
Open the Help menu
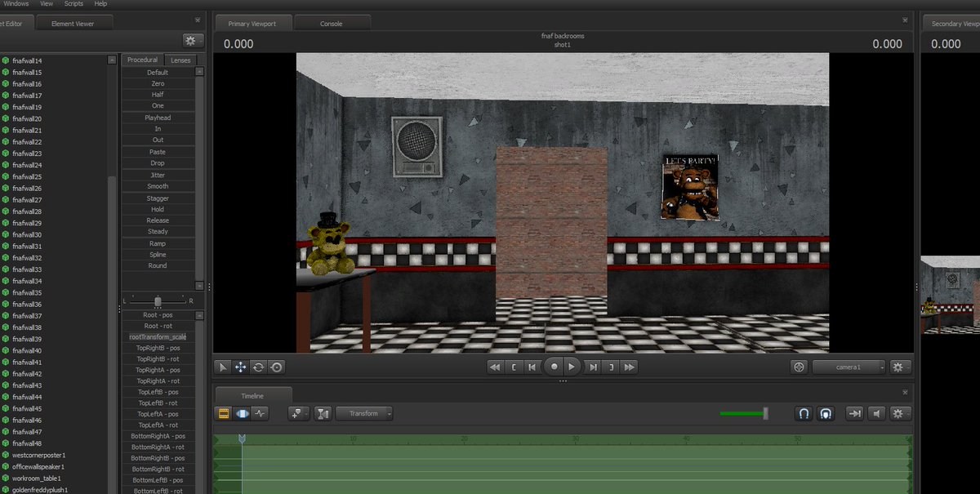click(100, 4)
